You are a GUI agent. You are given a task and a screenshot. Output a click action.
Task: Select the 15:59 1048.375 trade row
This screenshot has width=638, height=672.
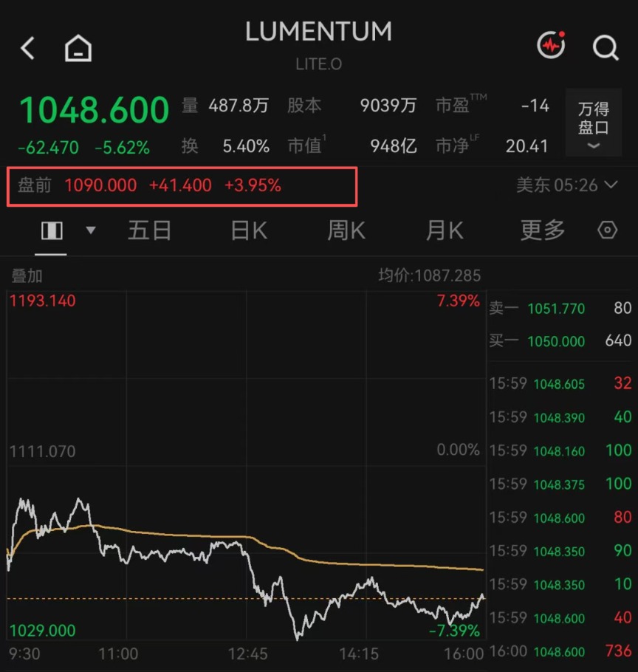click(x=560, y=484)
